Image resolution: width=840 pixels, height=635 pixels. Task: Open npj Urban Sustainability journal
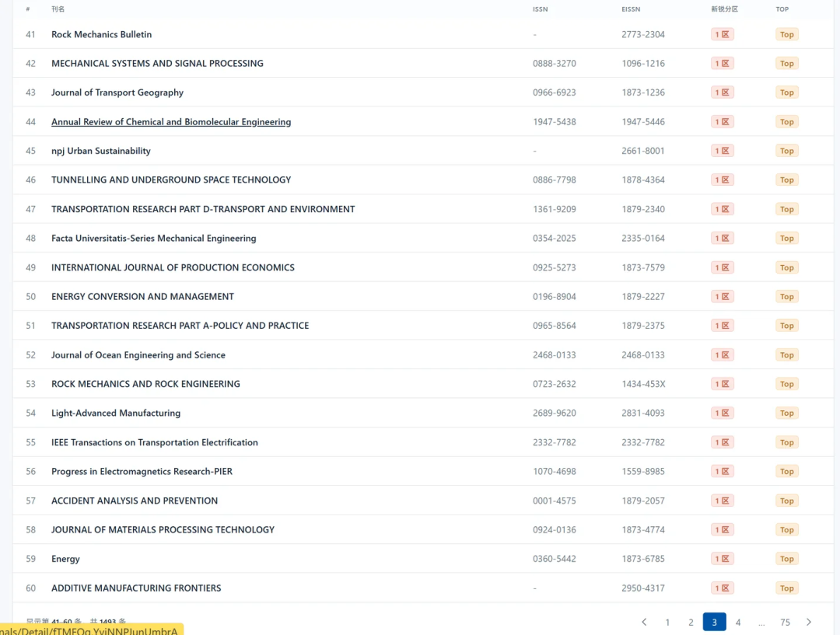click(100, 151)
